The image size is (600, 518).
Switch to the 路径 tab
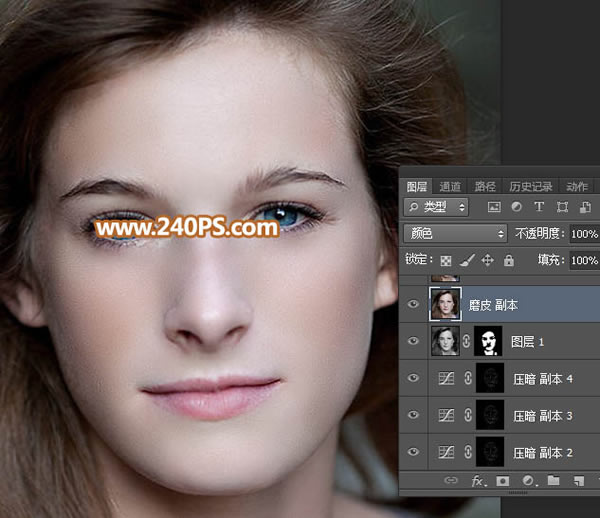tap(485, 187)
